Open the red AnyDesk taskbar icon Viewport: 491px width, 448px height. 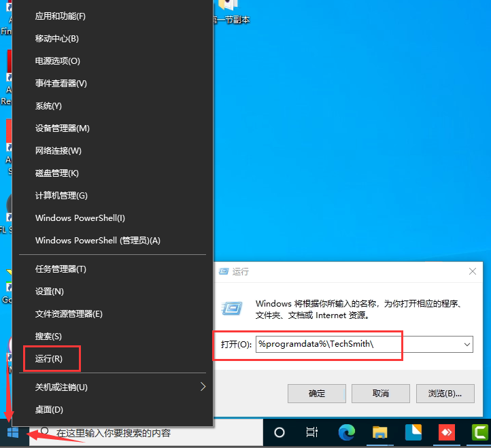(x=446, y=432)
